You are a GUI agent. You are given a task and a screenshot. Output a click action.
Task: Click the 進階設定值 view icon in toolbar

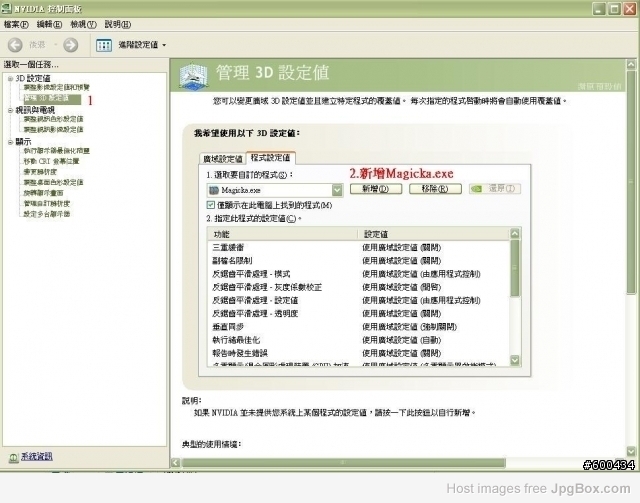103,45
